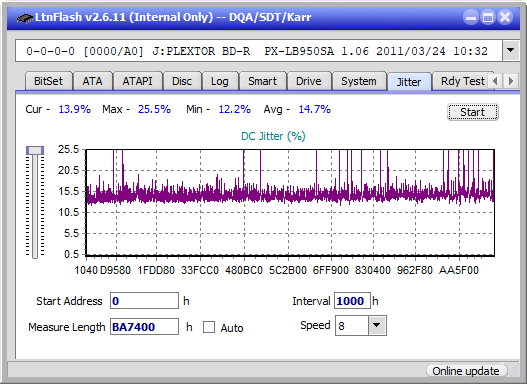Open the Rdy Test tab
The height and width of the screenshot is (384, 527).
point(462,81)
